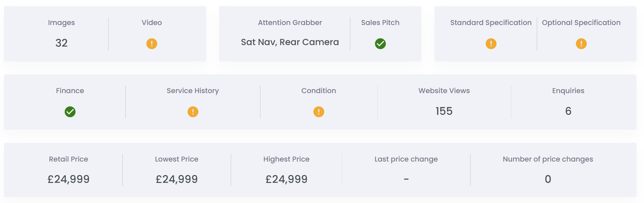The width and height of the screenshot is (644, 203).
Task: Click the Number of price changes value
Action: (x=548, y=179)
